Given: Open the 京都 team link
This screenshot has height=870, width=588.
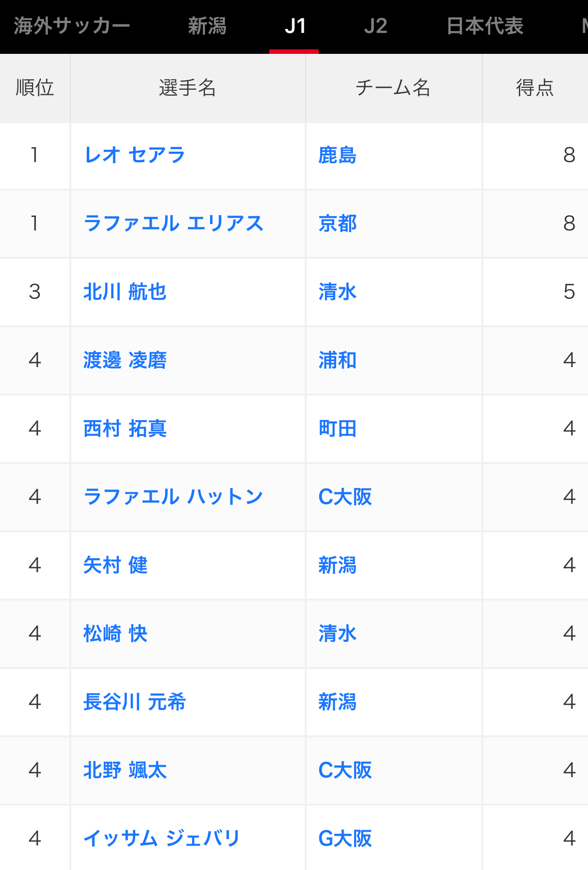Looking at the screenshot, I should [338, 223].
